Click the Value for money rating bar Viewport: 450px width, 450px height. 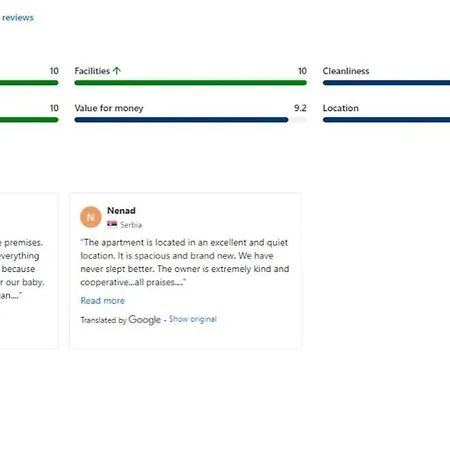coord(191,120)
